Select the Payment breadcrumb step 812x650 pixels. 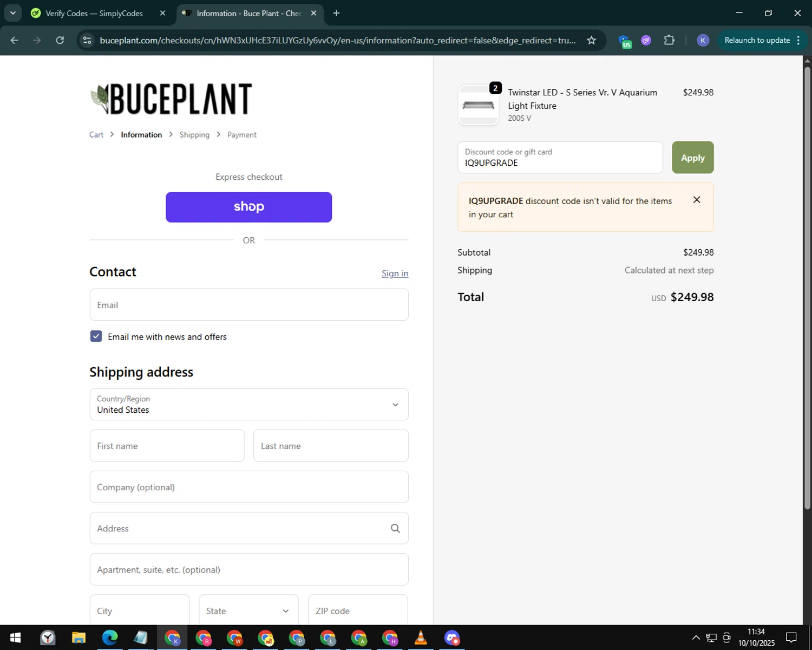tap(242, 135)
